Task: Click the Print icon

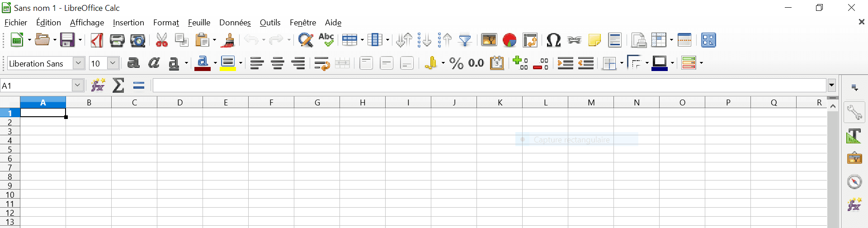Action: [x=117, y=40]
